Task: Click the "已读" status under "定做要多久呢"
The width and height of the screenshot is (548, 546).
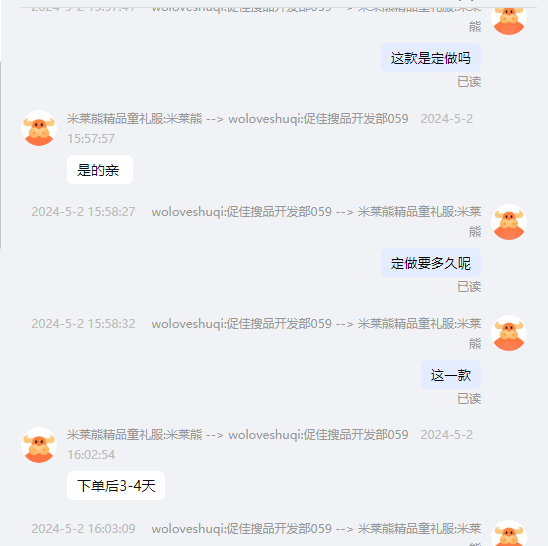Action: point(469,287)
